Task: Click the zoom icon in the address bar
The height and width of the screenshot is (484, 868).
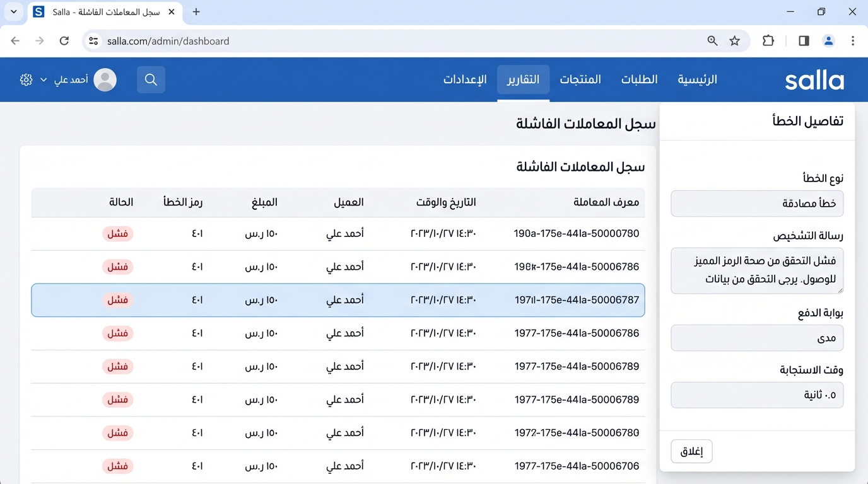Action: [712, 40]
